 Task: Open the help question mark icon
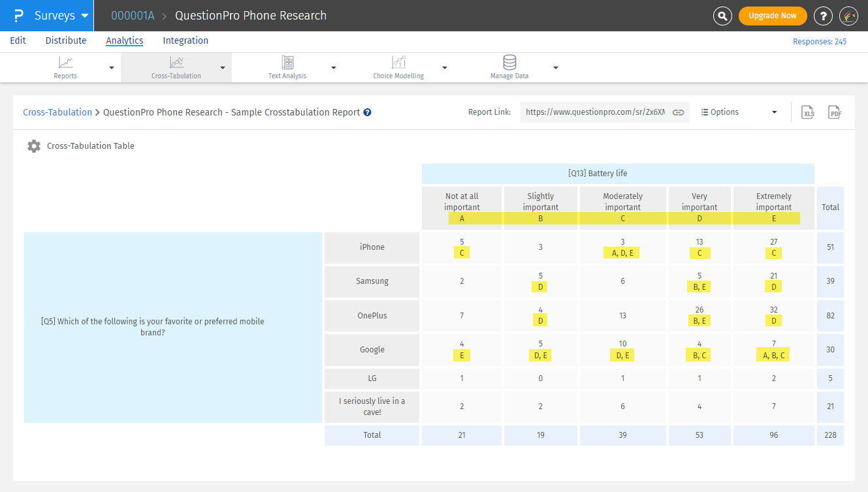[823, 16]
